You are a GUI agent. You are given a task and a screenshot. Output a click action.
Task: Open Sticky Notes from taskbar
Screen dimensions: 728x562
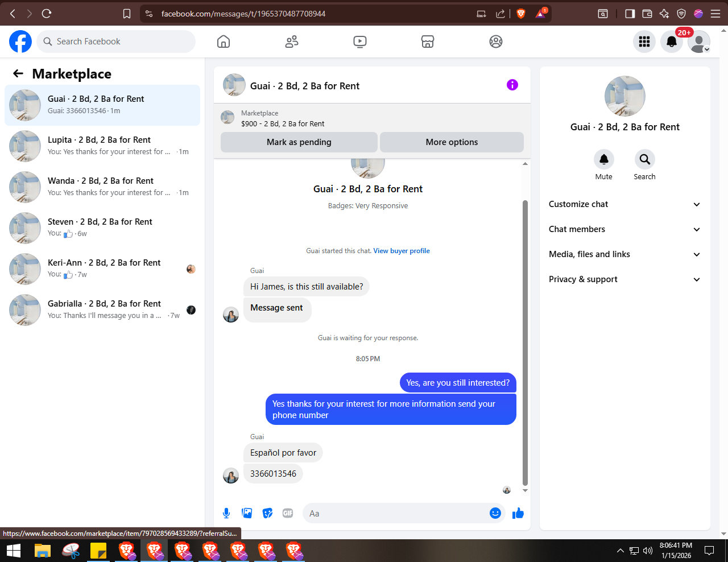(x=98, y=551)
